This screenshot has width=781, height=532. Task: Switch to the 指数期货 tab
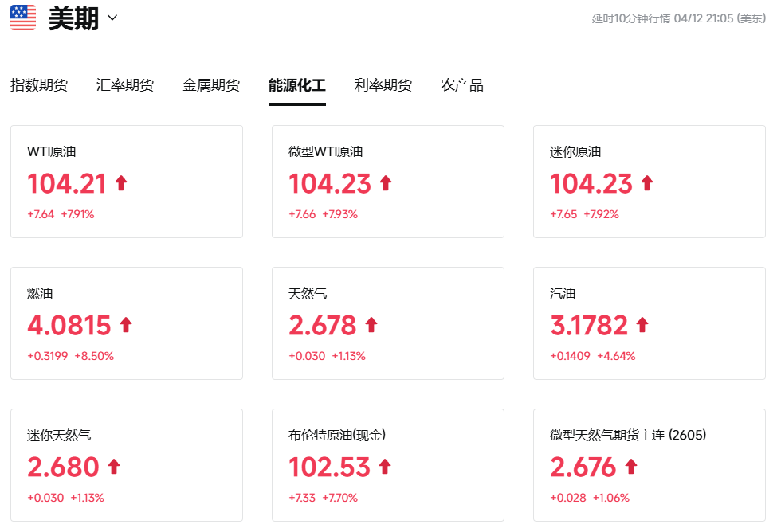point(39,85)
